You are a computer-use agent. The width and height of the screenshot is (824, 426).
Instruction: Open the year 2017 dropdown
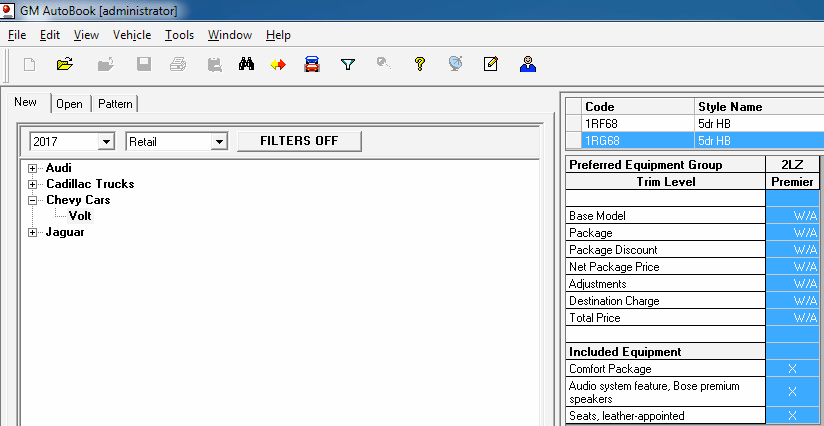point(106,142)
